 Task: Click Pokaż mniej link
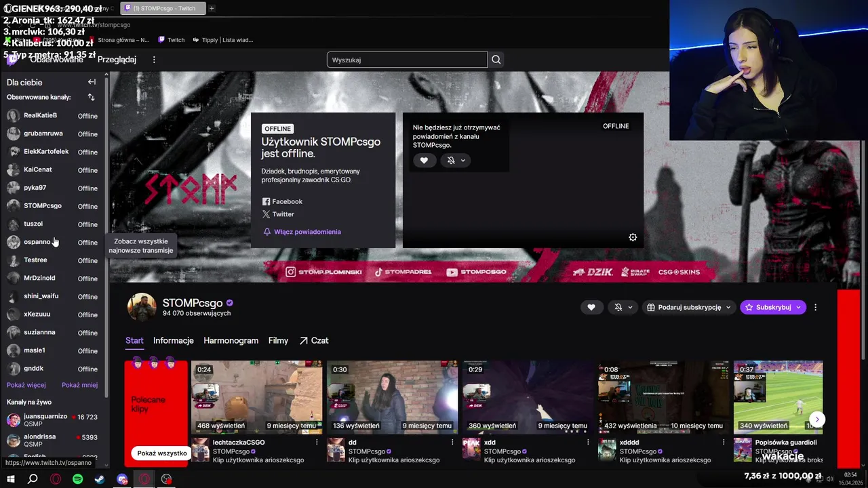pyautogui.click(x=79, y=385)
